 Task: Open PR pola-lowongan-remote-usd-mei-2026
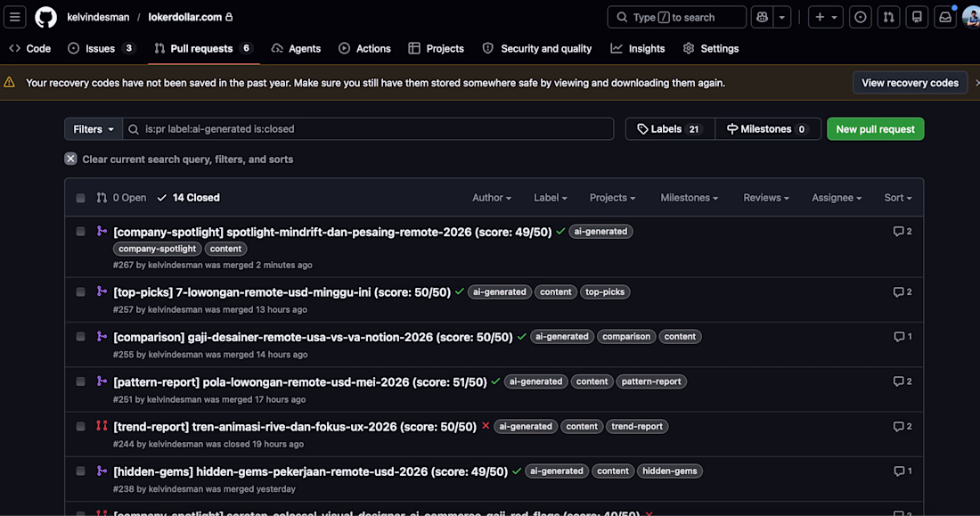click(300, 381)
